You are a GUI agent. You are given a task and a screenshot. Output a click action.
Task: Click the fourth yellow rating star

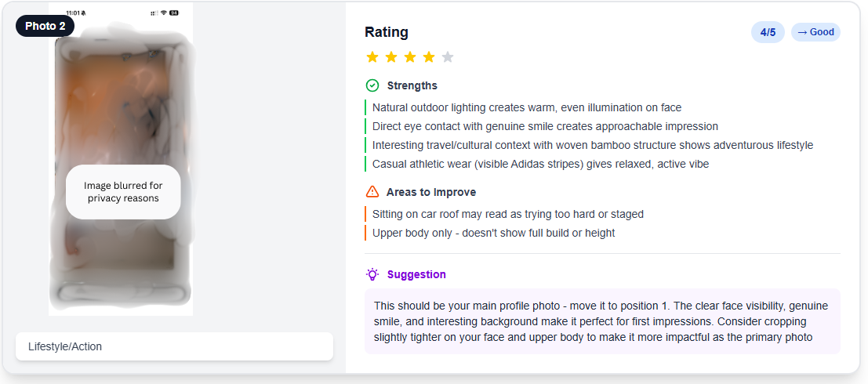[x=429, y=57]
